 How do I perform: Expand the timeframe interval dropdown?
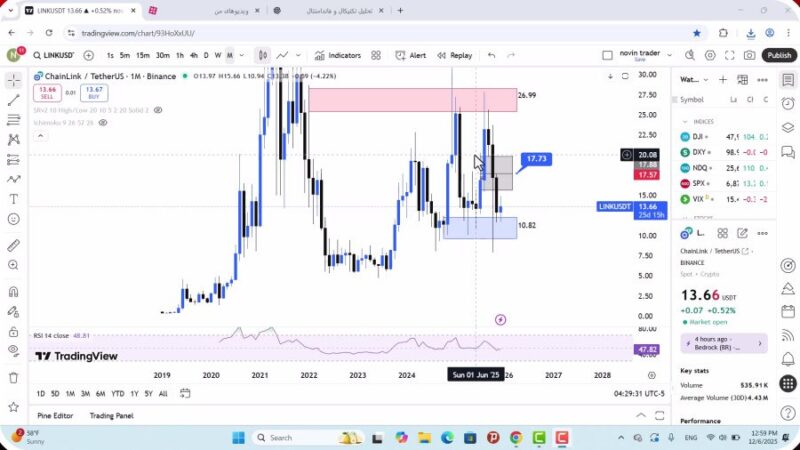click(x=241, y=55)
